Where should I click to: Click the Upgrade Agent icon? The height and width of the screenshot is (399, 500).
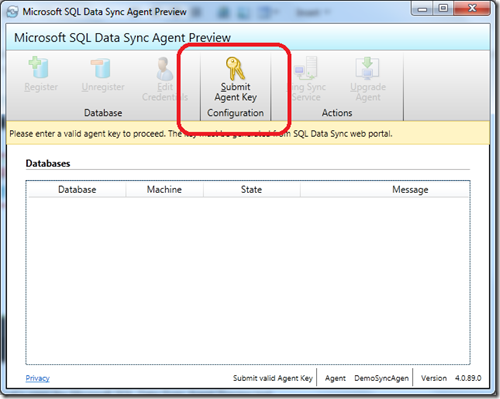pyautogui.click(x=367, y=68)
